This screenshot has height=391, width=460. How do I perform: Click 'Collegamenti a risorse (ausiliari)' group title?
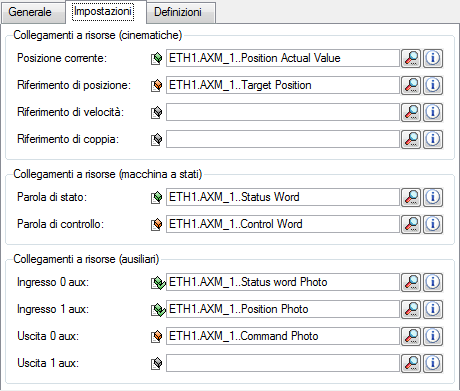click(x=86, y=259)
